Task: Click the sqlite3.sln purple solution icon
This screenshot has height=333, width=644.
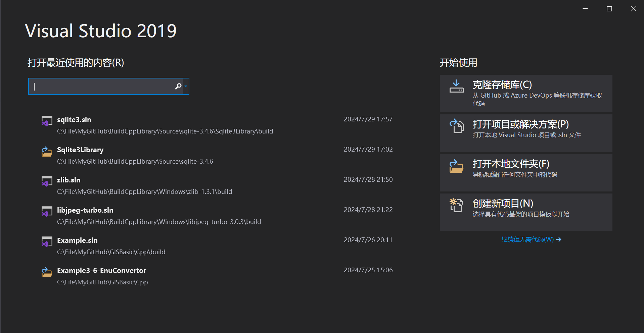Action: (47, 121)
